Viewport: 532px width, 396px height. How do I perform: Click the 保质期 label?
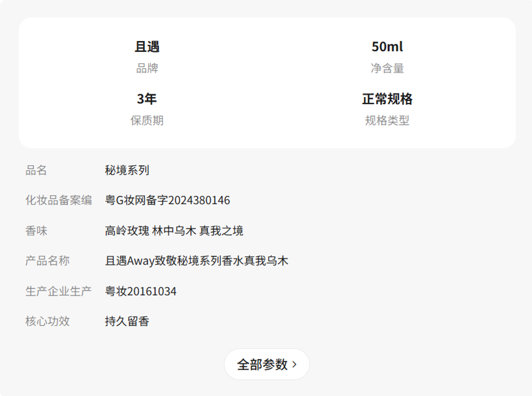[x=147, y=121]
